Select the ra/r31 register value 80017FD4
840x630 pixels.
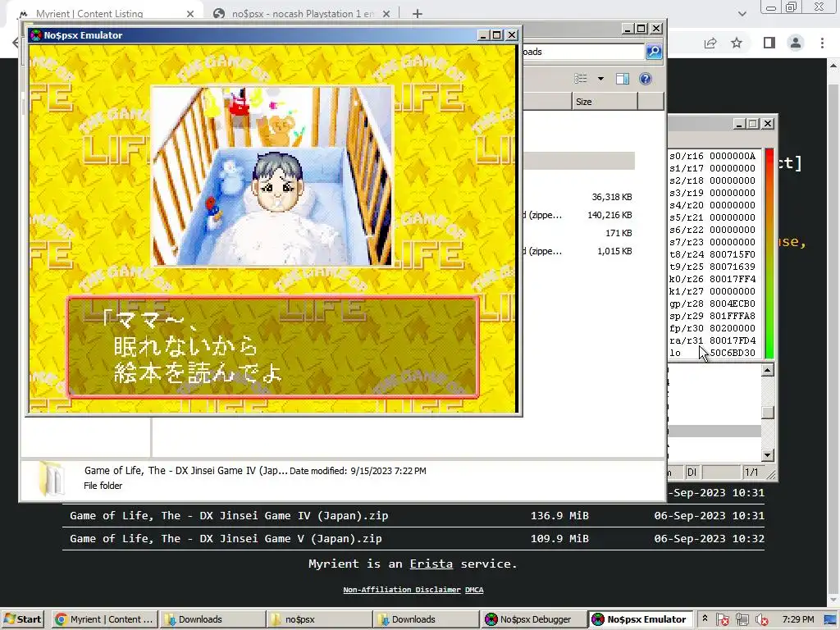click(733, 340)
